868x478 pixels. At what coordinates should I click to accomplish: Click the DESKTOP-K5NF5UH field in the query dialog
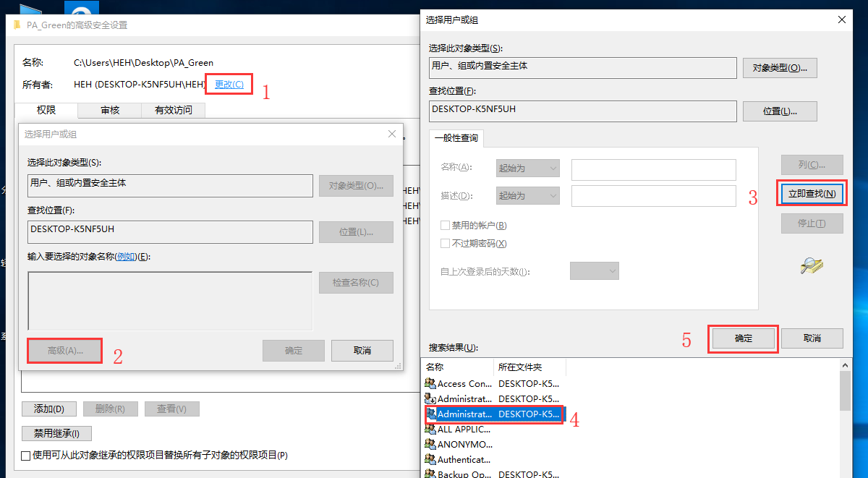[x=583, y=111]
